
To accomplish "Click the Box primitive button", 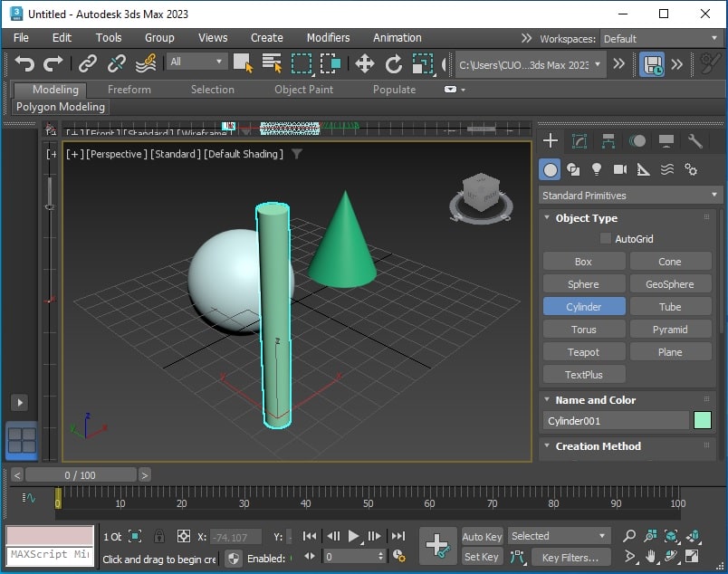I will [584, 262].
